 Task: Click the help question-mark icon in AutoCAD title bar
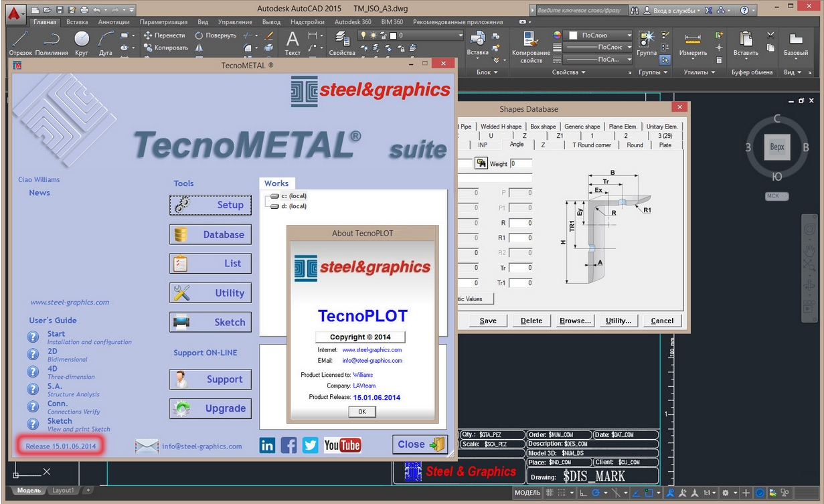tap(744, 10)
